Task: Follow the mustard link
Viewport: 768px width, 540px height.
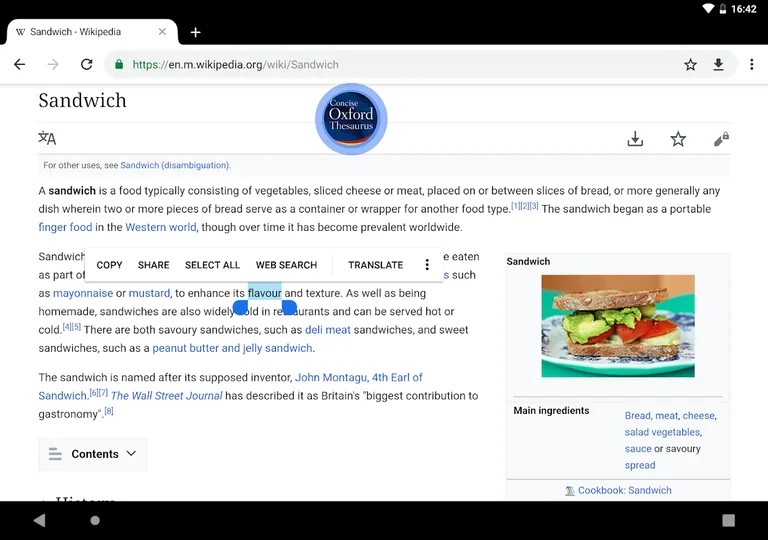Action: point(149,293)
